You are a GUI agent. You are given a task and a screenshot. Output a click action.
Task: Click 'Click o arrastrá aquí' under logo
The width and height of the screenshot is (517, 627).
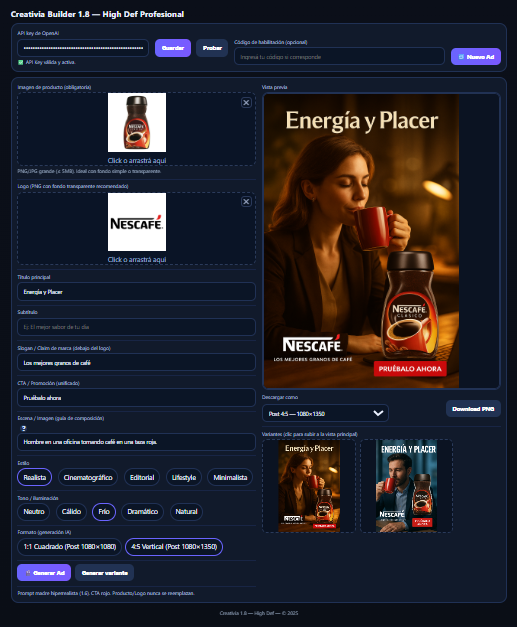pos(137,260)
